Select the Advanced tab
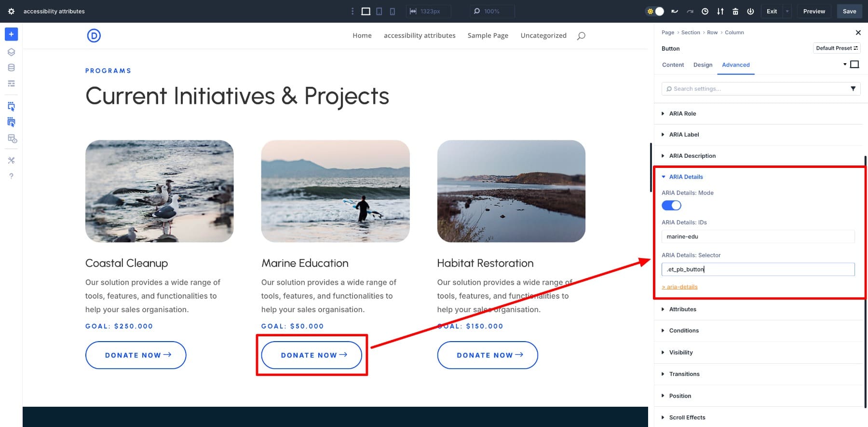 (x=736, y=65)
